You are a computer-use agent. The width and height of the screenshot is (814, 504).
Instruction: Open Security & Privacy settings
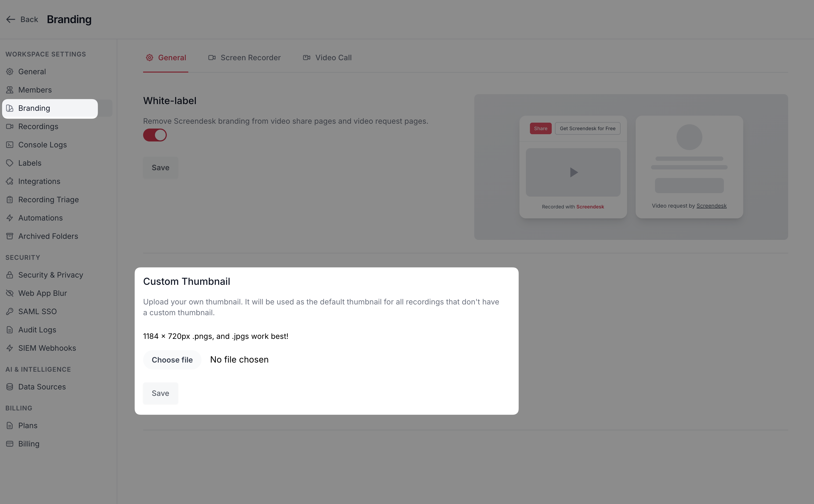51,275
